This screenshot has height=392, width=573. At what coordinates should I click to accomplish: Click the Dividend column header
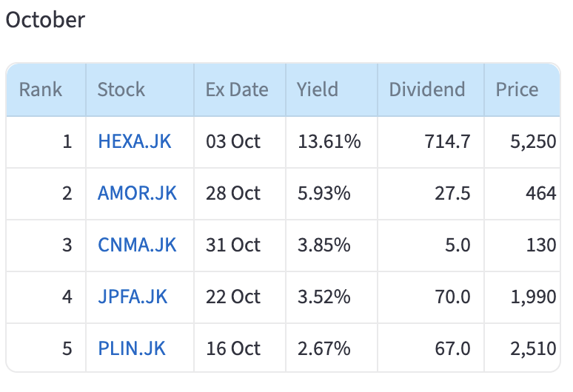[427, 90]
